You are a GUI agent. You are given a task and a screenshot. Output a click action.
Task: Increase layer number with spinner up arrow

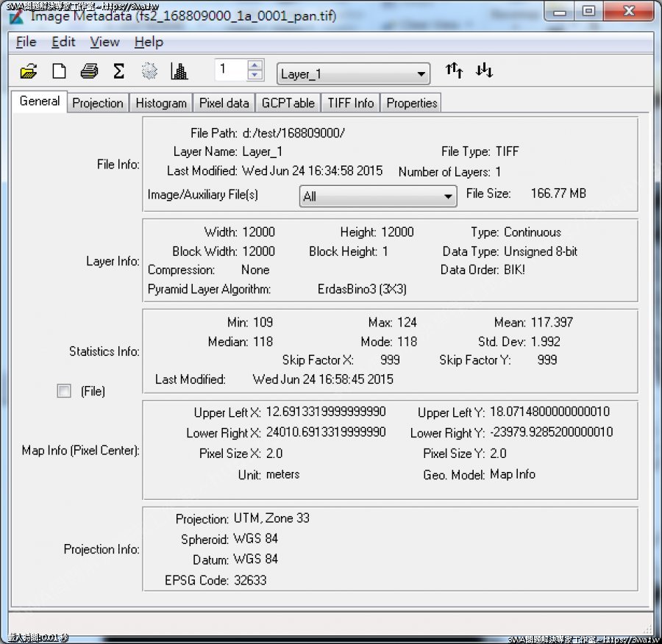click(255, 66)
